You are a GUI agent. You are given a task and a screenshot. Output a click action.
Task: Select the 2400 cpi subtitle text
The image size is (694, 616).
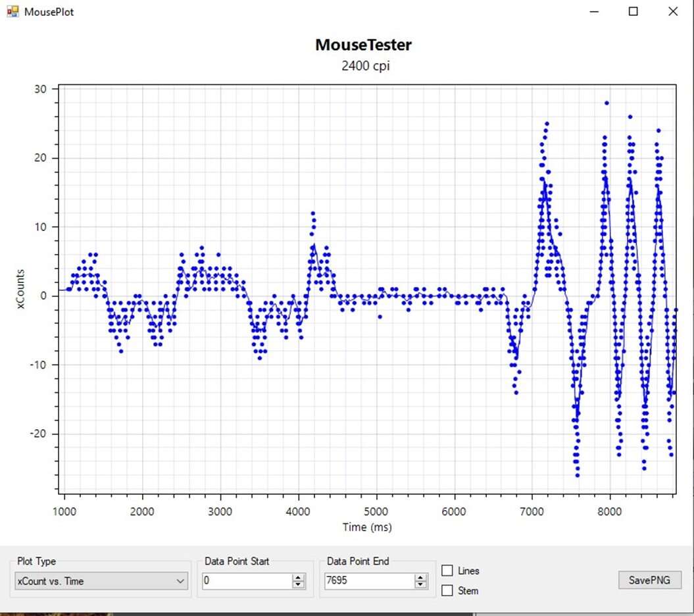point(365,66)
